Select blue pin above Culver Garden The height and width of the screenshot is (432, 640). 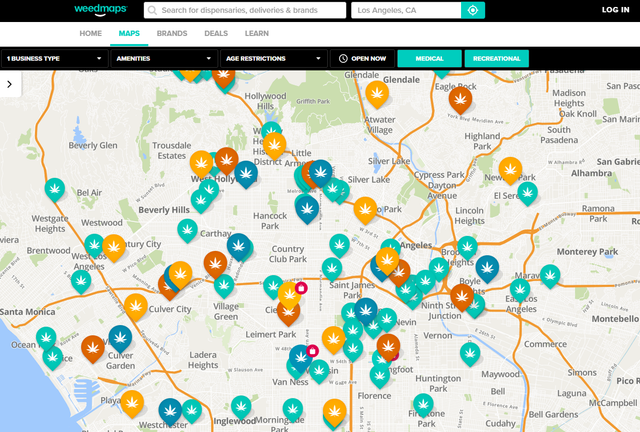[120, 337]
